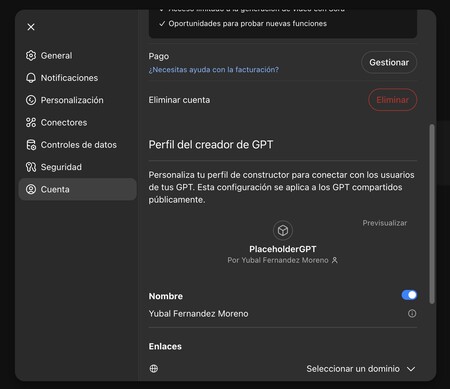Select the Cuenta tab
Viewport: 450px width, 389px height.
(77, 189)
